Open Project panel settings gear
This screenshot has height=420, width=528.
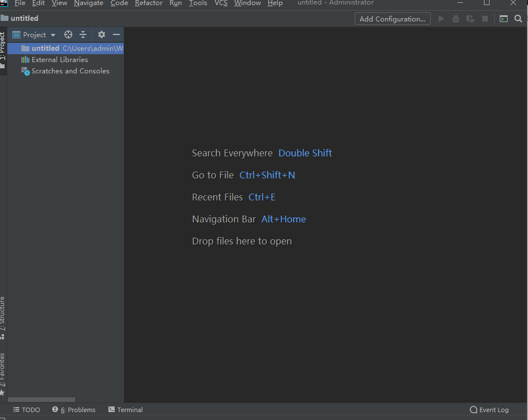coord(102,34)
